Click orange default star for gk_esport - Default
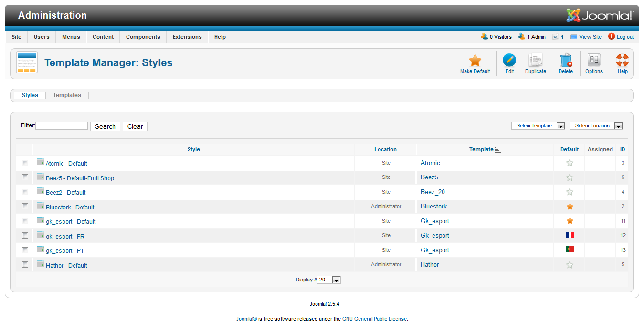644x322 pixels. pos(570,221)
